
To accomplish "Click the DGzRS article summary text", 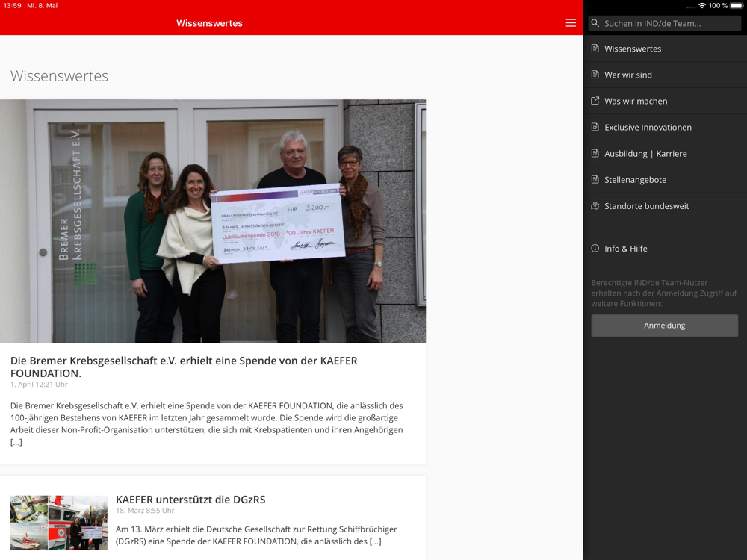I will [256, 535].
